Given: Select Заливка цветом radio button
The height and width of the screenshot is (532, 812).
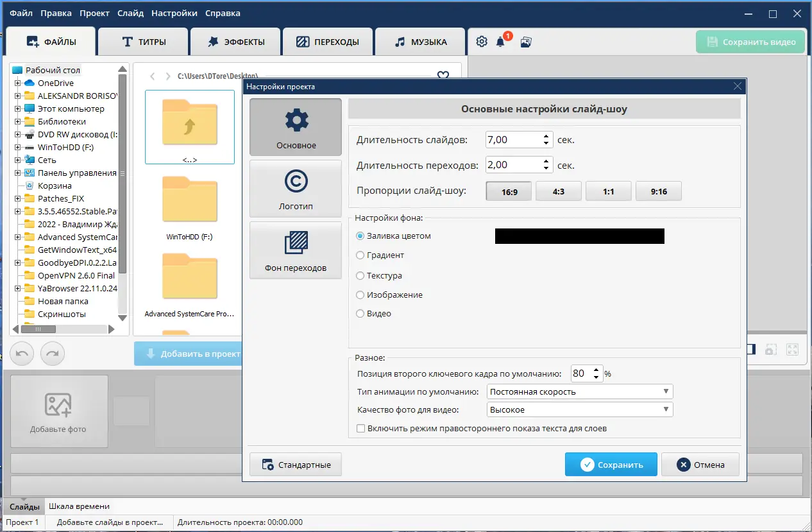Looking at the screenshot, I should click(360, 236).
